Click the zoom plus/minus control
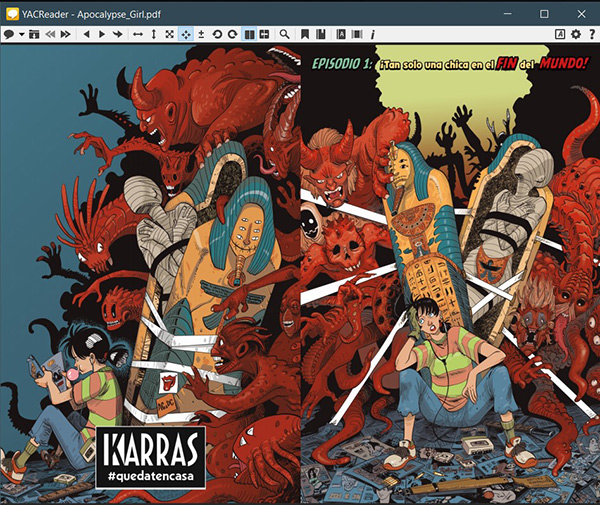 click(201, 34)
